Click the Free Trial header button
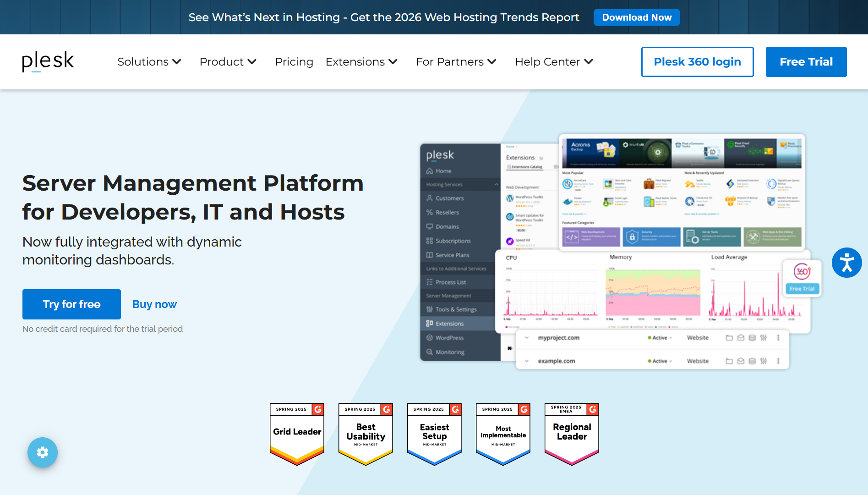Viewport: 868px width, 495px height. [806, 62]
